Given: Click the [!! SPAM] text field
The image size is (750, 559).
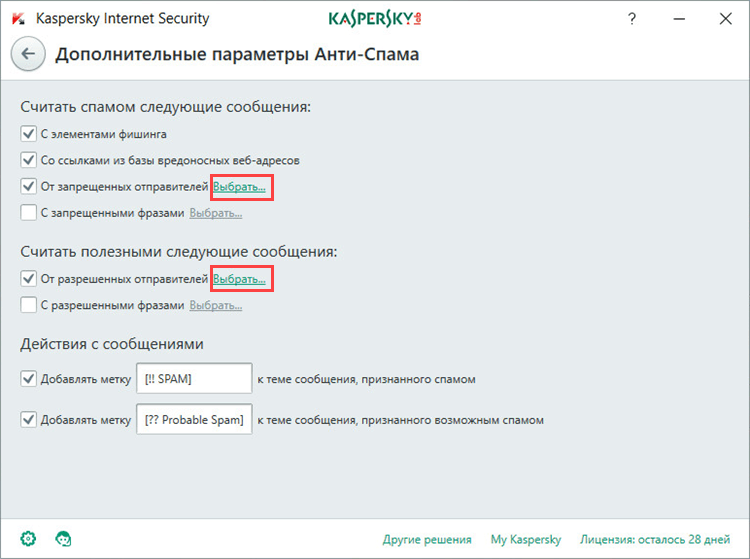Looking at the screenshot, I should tap(194, 378).
